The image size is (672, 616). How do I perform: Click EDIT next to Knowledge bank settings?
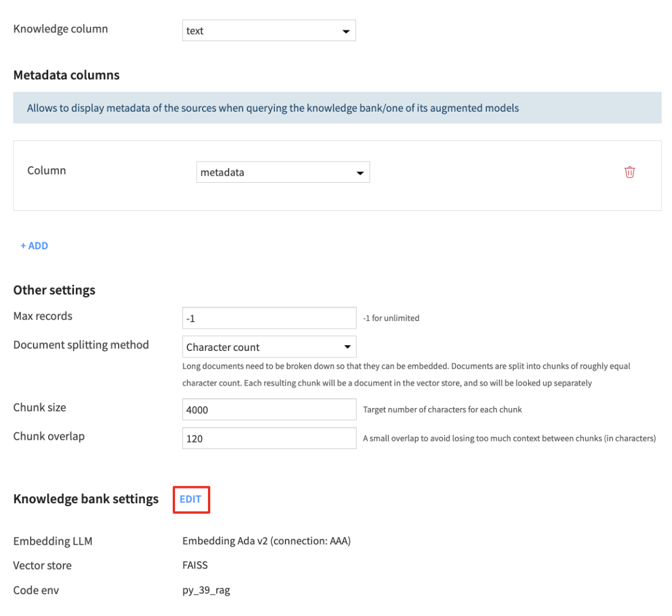[x=190, y=499]
